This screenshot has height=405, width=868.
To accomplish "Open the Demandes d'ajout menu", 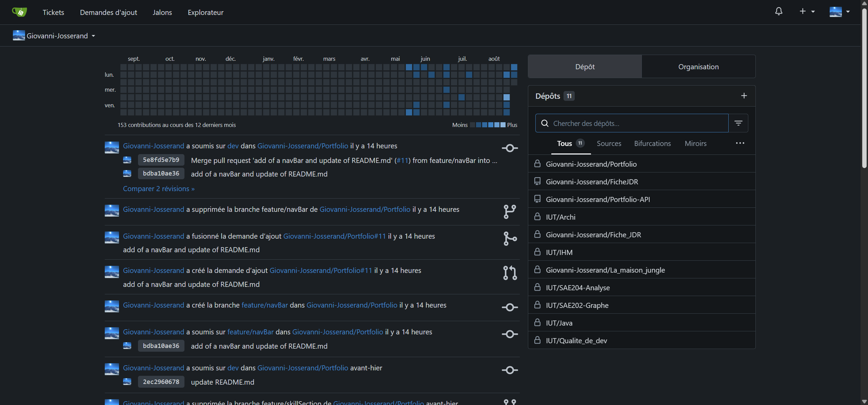I will pos(108,13).
